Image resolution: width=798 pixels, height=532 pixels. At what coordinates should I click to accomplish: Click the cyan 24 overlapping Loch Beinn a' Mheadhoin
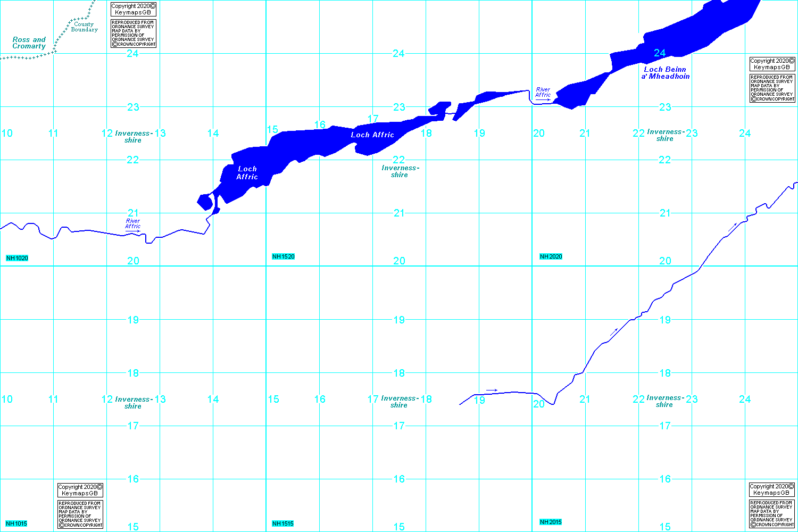(x=660, y=53)
